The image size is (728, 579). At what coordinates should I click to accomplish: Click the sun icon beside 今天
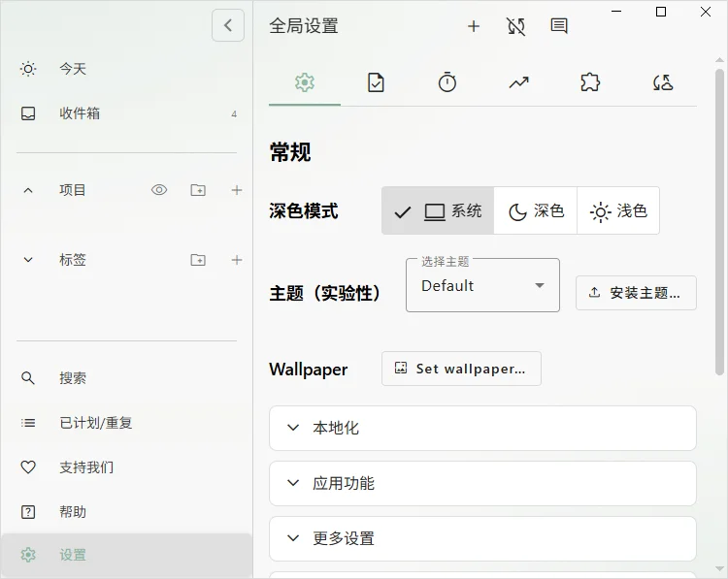(28, 69)
